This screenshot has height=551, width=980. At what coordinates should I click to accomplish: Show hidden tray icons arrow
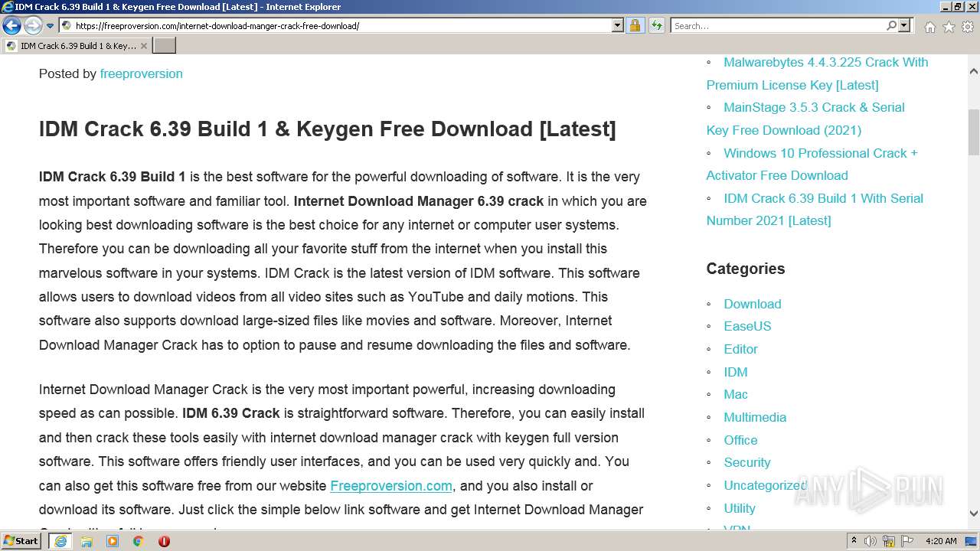click(854, 541)
